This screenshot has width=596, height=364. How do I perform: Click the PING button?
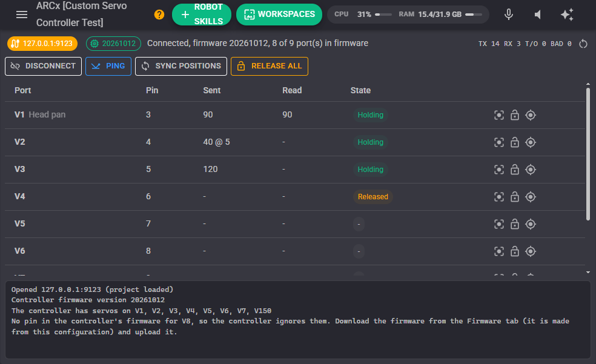pos(108,66)
